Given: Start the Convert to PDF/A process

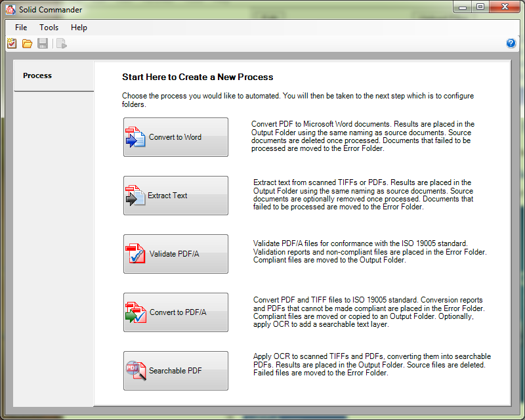Looking at the screenshot, I should coord(175,312).
